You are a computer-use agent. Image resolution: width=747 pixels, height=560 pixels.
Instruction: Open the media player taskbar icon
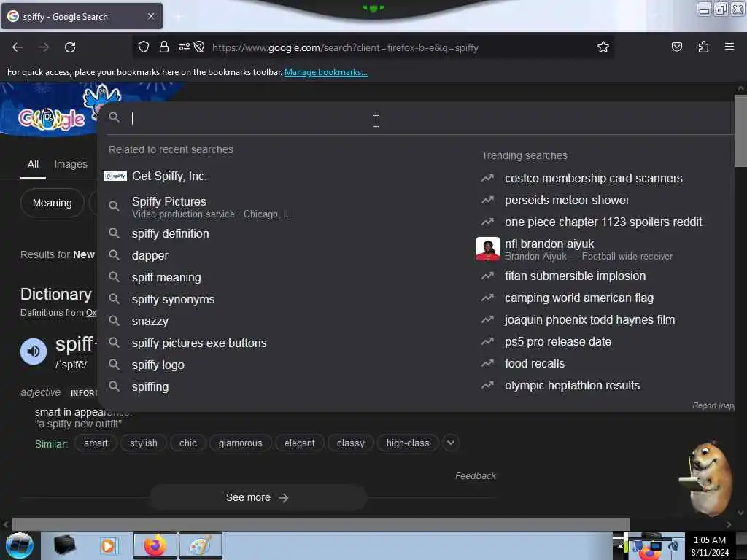pyautogui.click(x=108, y=545)
